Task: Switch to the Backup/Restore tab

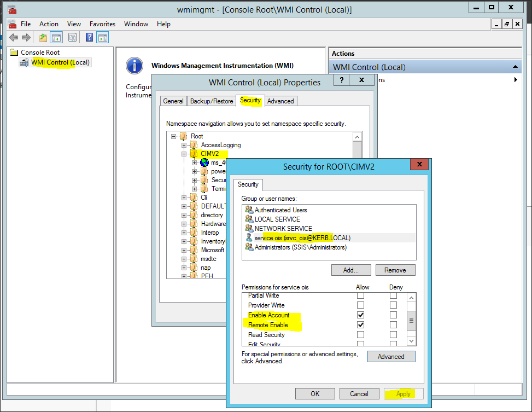Action: coord(212,101)
